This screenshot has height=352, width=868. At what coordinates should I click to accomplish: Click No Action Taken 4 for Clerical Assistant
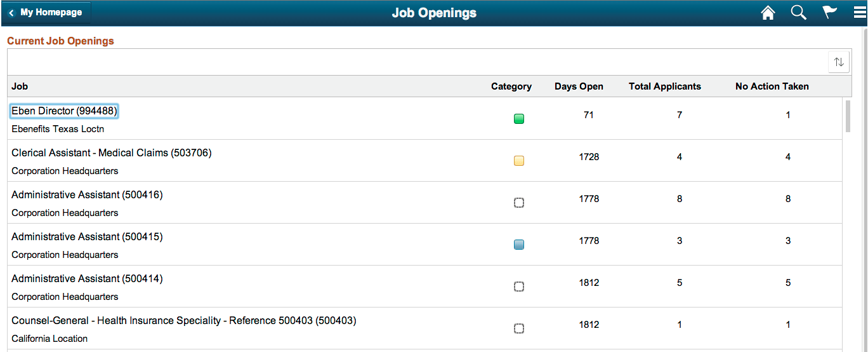[788, 157]
